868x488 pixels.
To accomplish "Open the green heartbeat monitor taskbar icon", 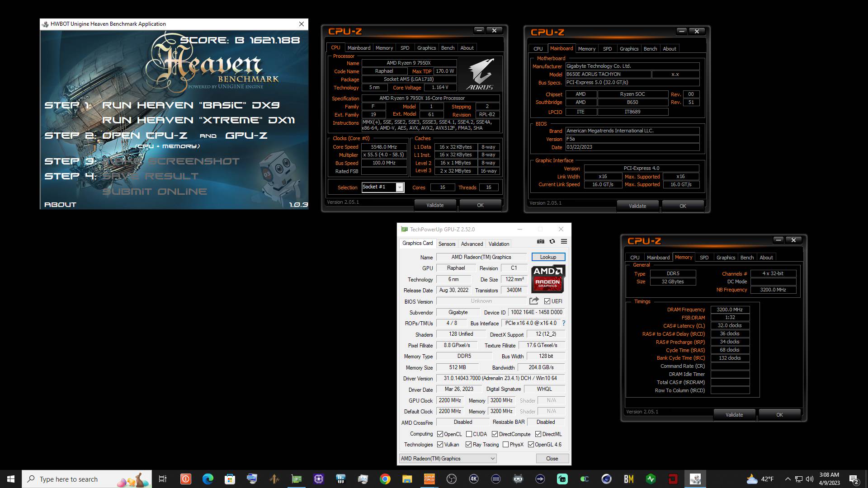I will (651, 479).
